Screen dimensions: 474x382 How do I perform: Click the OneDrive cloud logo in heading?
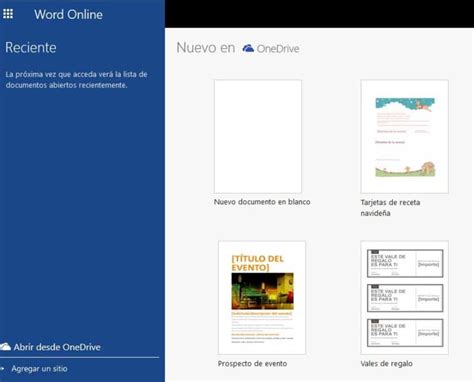248,48
